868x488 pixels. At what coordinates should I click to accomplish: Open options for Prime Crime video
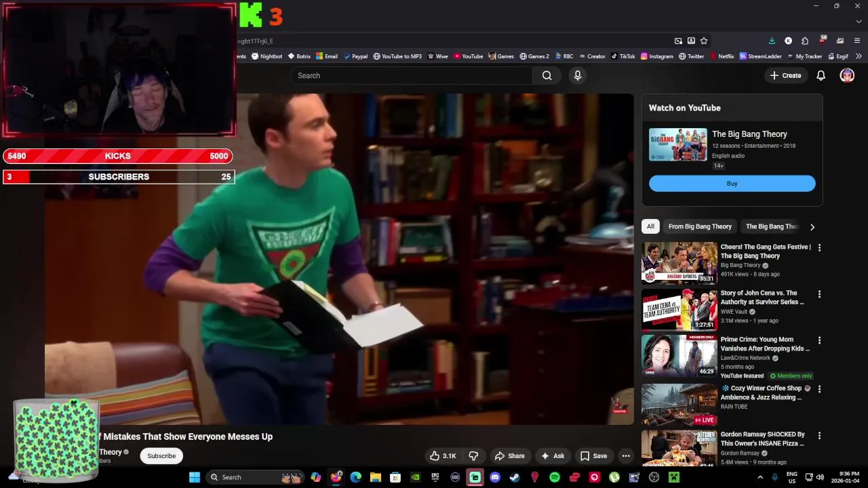819,340
